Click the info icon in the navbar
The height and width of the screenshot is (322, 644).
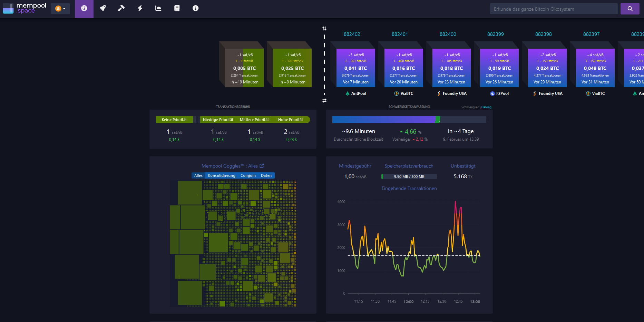click(x=195, y=8)
